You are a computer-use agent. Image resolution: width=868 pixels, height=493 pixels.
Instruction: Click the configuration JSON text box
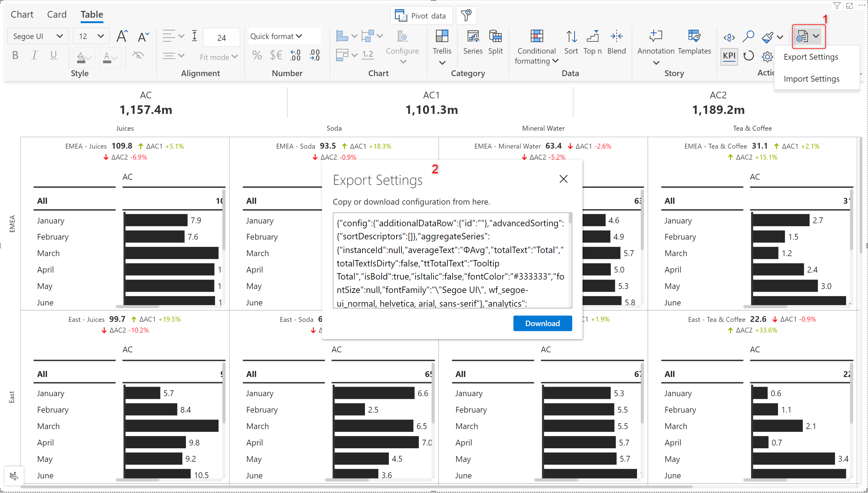click(x=452, y=260)
